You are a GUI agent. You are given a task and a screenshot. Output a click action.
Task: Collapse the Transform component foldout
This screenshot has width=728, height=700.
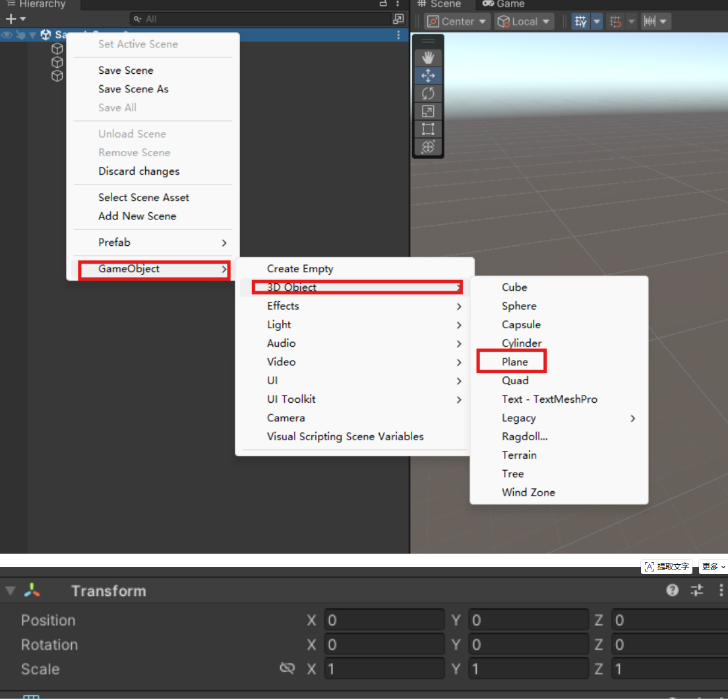[10, 591]
